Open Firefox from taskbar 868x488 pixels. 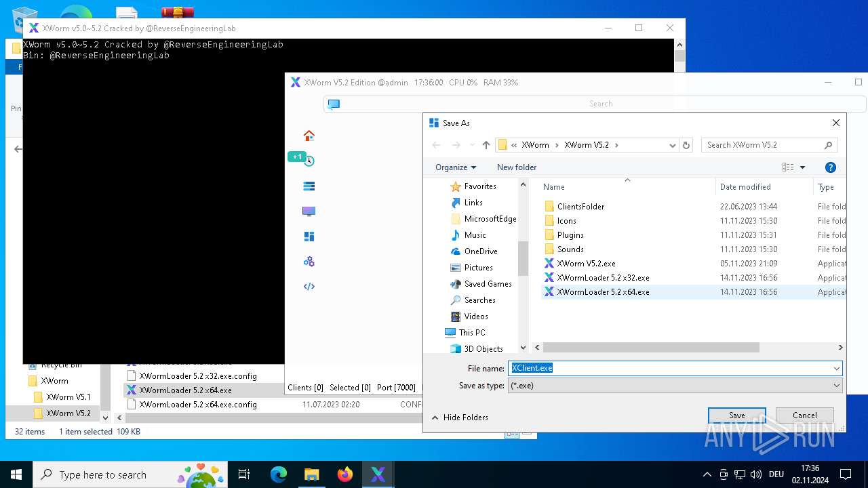click(345, 474)
